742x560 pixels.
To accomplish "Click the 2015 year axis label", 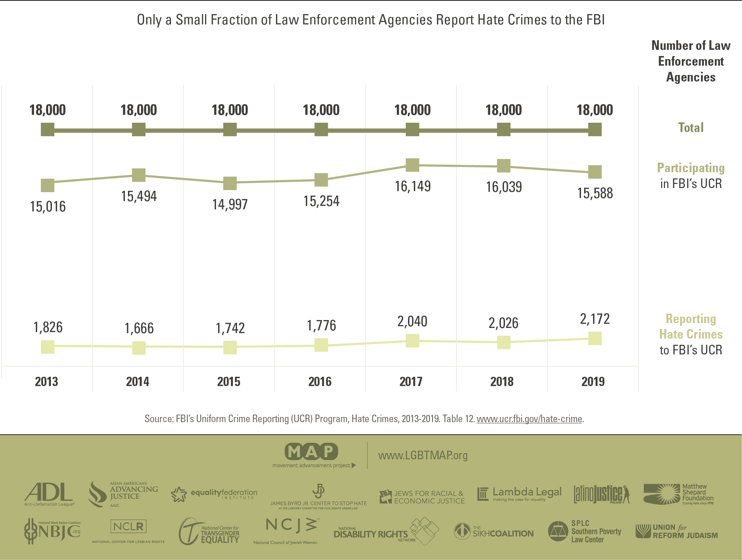I will click(x=229, y=382).
